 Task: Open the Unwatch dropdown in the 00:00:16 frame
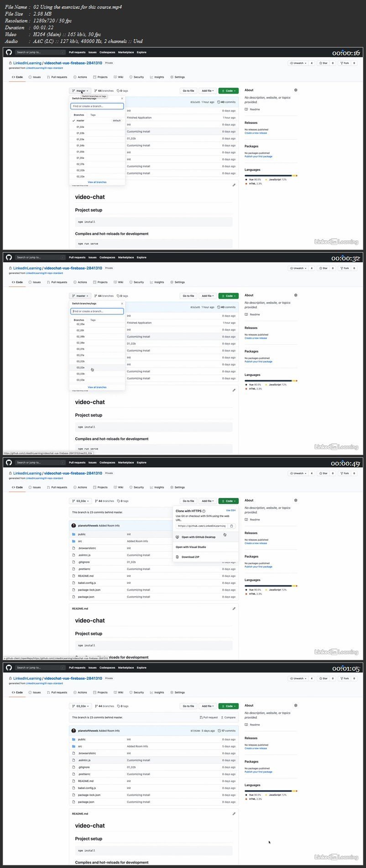[298, 63]
